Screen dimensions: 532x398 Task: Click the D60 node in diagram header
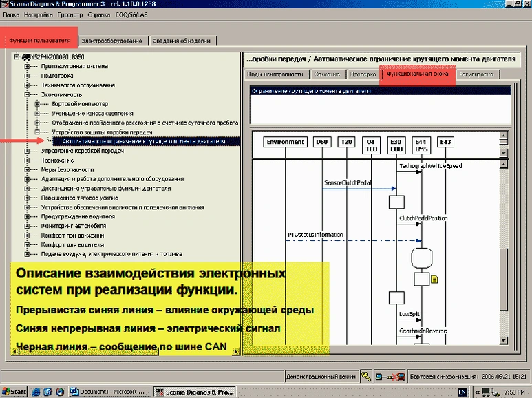pos(321,142)
